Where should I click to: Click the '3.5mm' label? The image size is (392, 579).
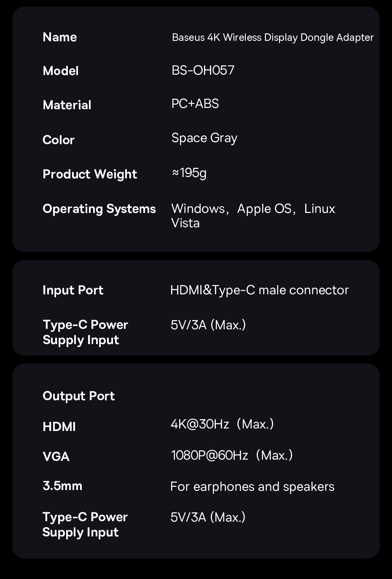(x=62, y=486)
